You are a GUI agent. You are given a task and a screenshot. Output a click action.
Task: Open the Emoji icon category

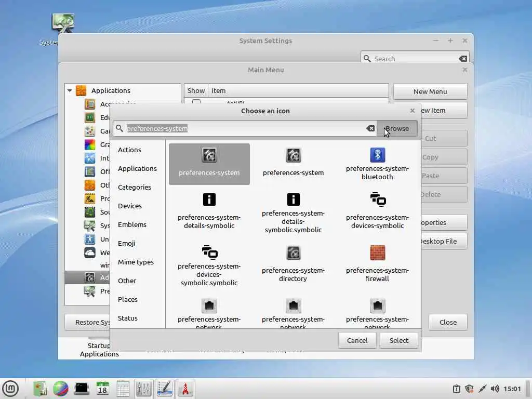click(x=127, y=243)
